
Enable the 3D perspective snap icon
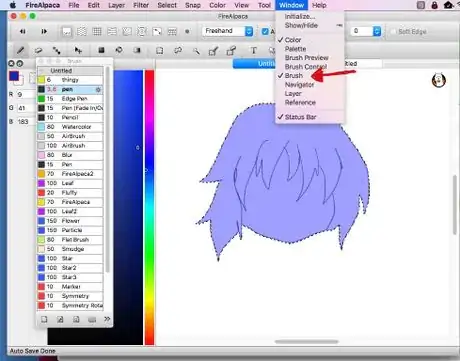(x=172, y=32)
